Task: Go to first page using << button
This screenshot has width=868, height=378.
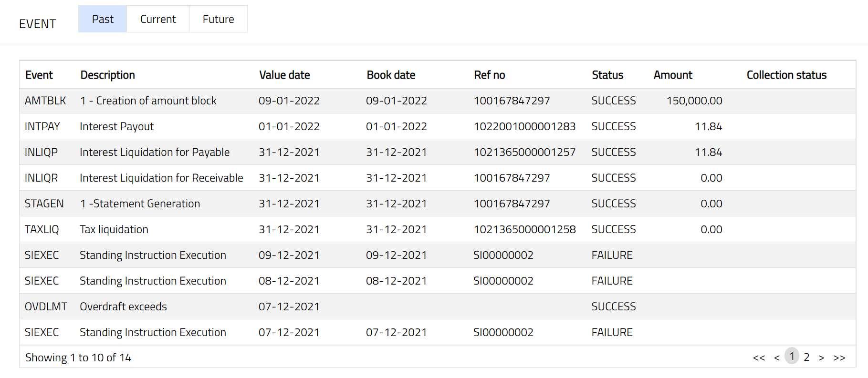Action: (x=759, y=358)
